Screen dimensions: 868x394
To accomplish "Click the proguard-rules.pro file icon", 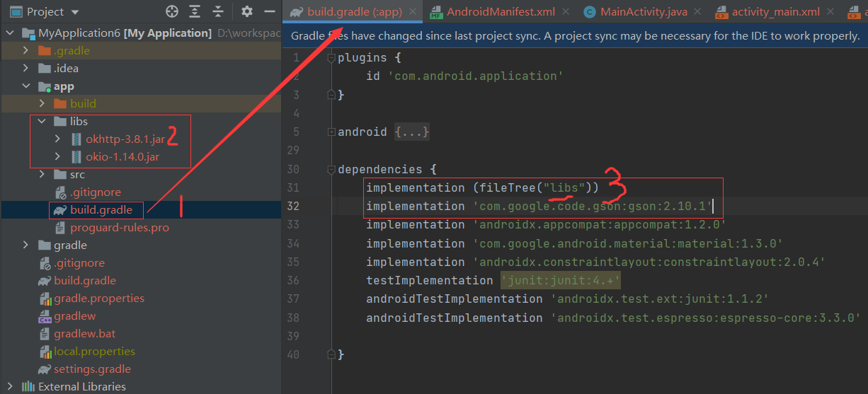I will (x=61, y=228).
